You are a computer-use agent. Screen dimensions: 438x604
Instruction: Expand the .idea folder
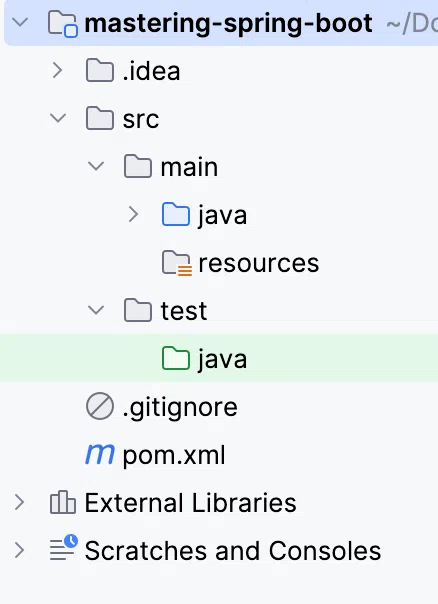pos(57,70)
